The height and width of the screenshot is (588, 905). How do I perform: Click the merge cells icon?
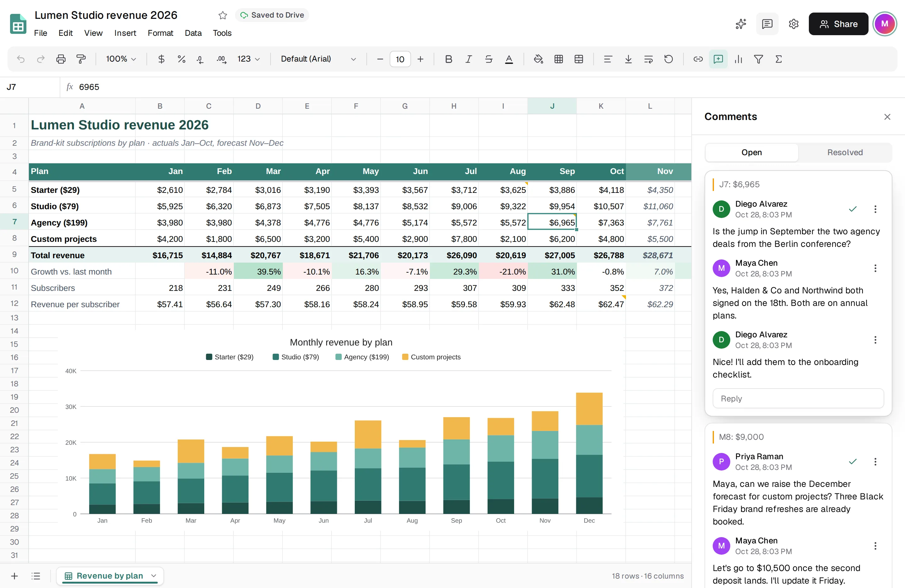[x=579, y=59]
